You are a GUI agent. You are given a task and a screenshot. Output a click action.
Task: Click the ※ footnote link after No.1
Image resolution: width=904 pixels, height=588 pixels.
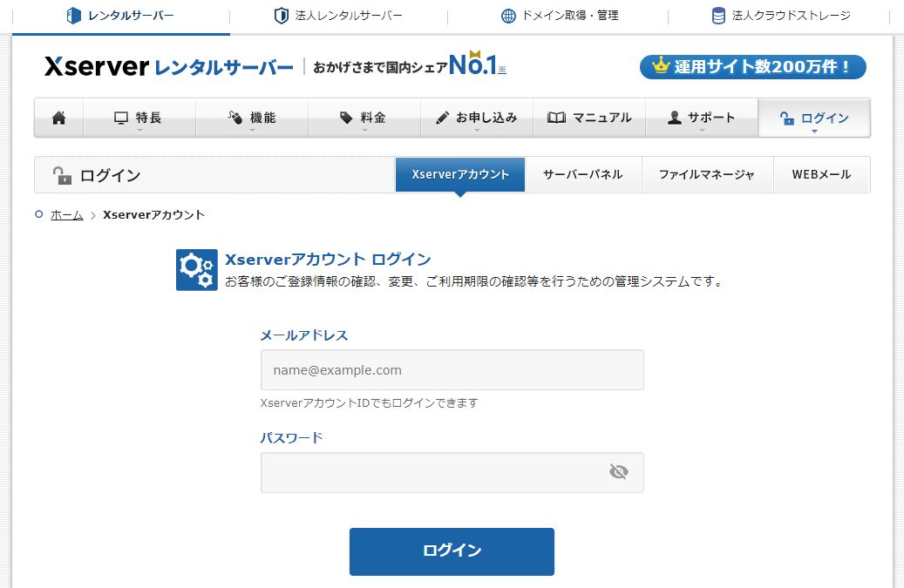tap(502, 70)
